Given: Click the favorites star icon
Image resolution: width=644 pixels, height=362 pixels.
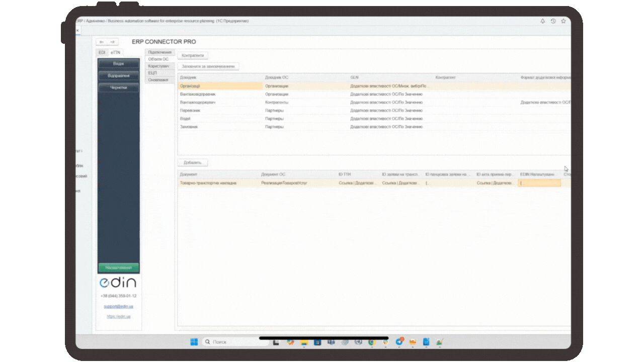Looking at the screenshot, I should [x=563, y=21].
